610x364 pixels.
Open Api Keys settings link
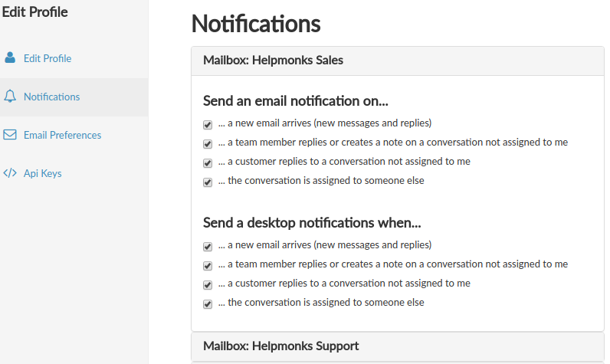tap(43, 173)
